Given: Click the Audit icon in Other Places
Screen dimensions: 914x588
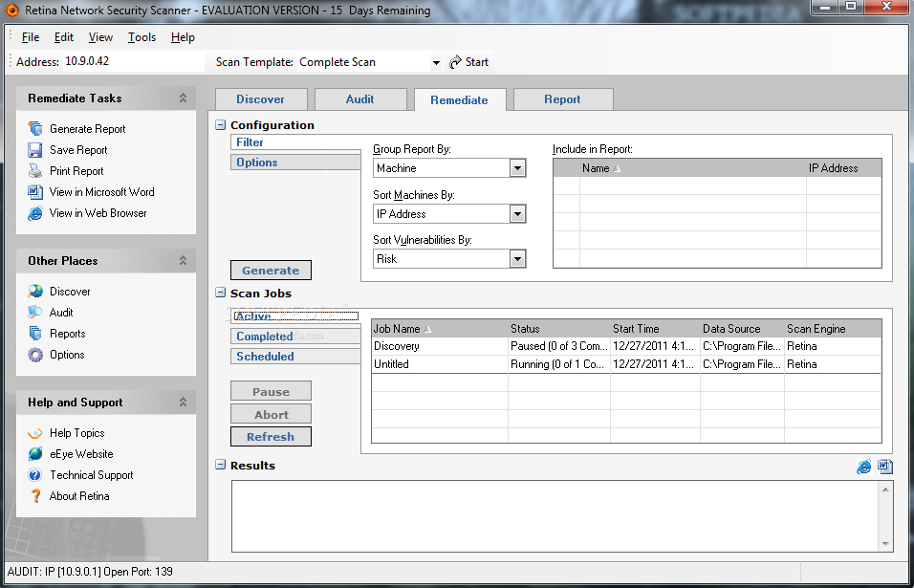Looking at the screenshot, I should point(35,312).
